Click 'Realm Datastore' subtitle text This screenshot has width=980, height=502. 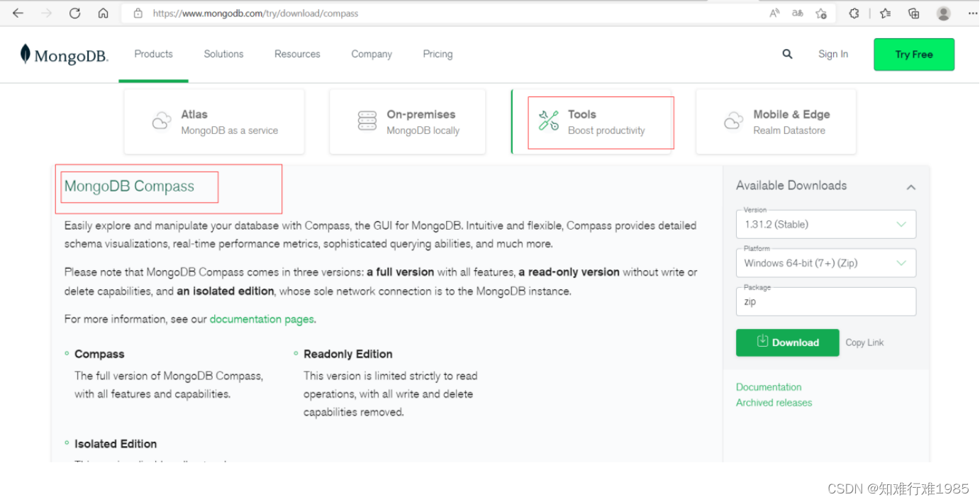click(x=789, y=130)
